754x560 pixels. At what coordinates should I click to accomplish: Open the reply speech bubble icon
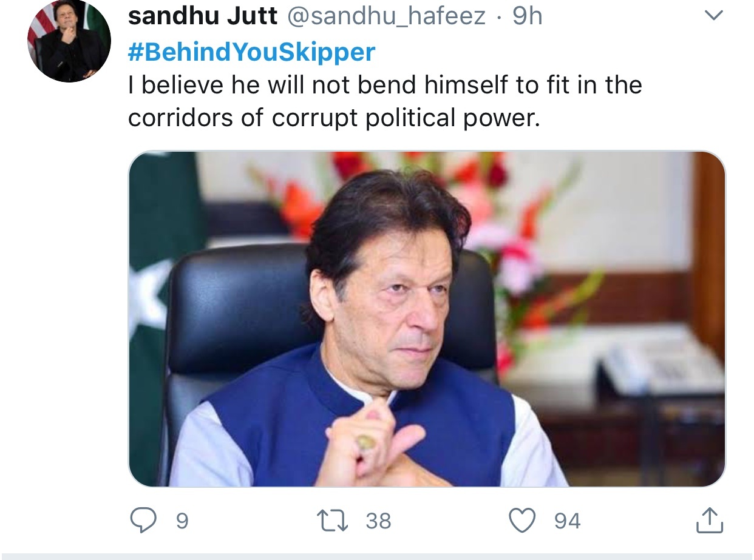pos(144,521)
